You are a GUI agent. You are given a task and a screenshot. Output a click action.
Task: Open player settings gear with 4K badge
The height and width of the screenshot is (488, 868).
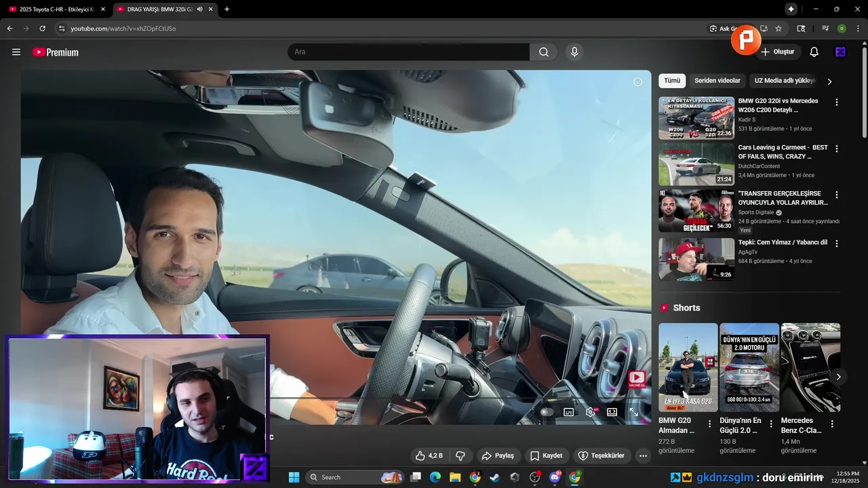591,411
